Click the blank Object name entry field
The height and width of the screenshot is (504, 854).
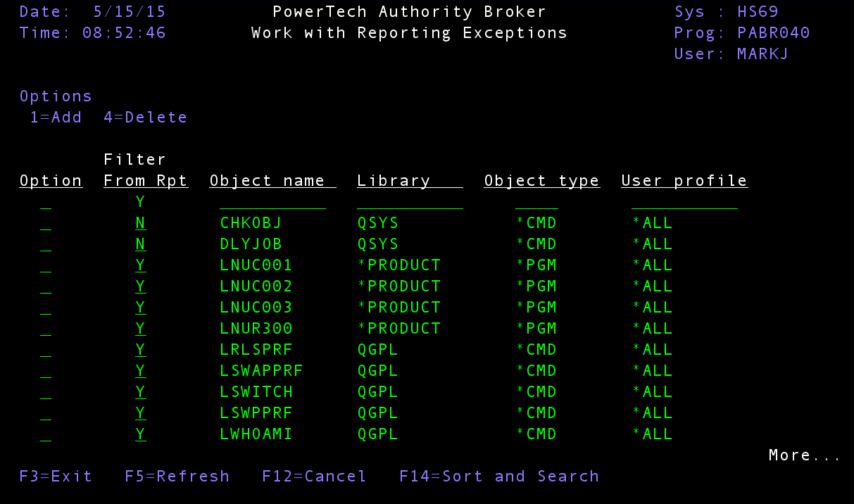point(272,203)
